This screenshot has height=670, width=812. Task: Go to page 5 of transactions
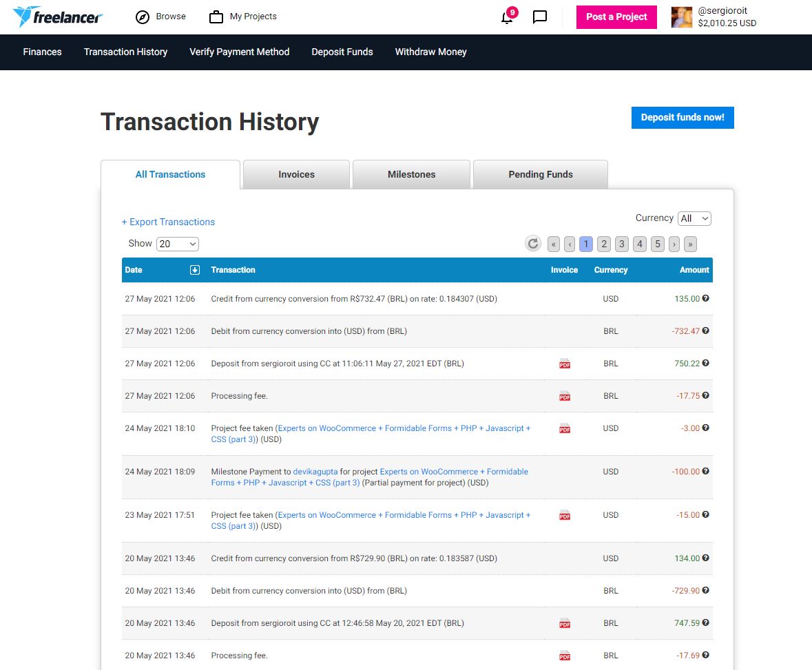point(658,244)
